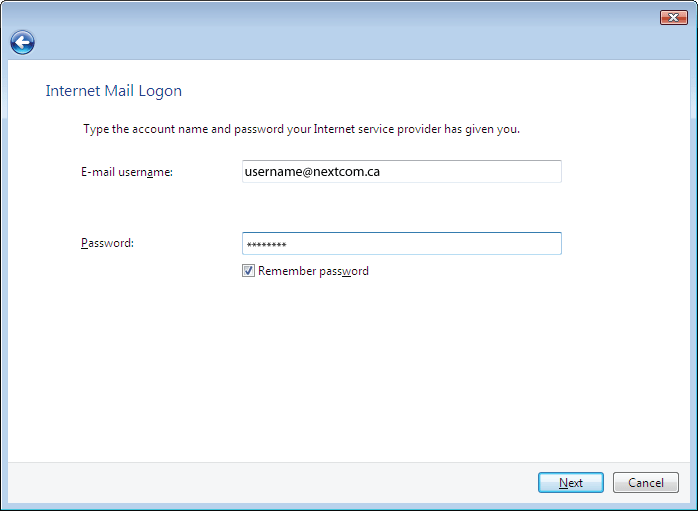
Task: Click the Next button
Action: click(571, 483)
